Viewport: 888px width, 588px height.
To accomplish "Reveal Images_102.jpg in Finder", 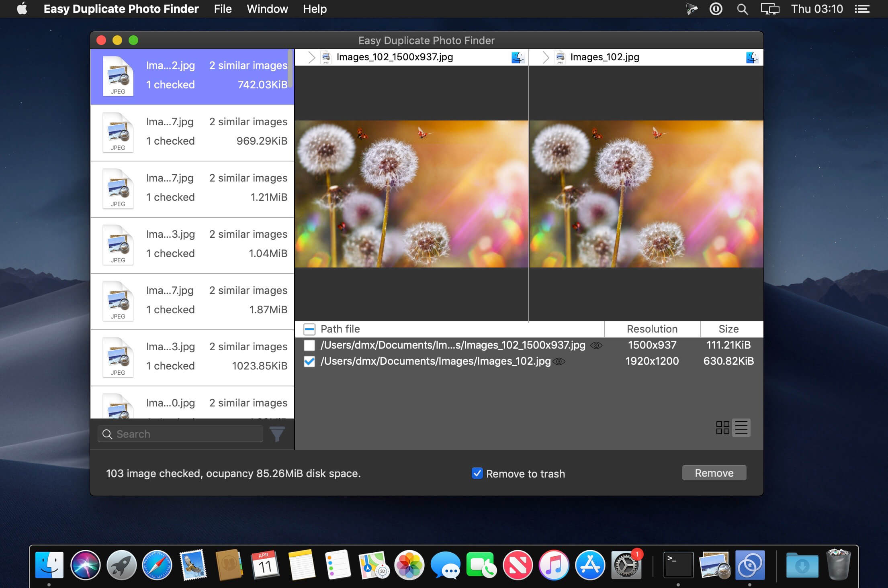I will (753, 57).
